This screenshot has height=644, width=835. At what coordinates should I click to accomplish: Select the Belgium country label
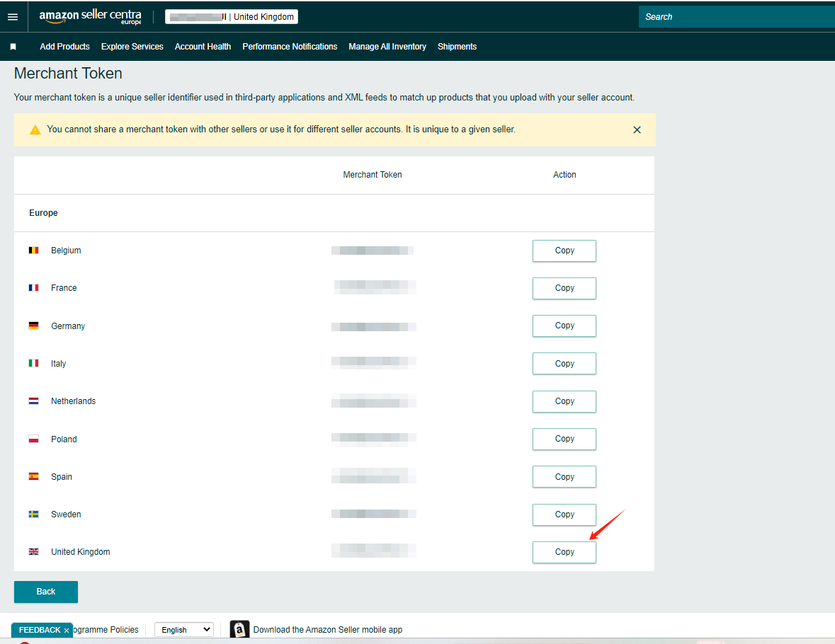(66, 250)
